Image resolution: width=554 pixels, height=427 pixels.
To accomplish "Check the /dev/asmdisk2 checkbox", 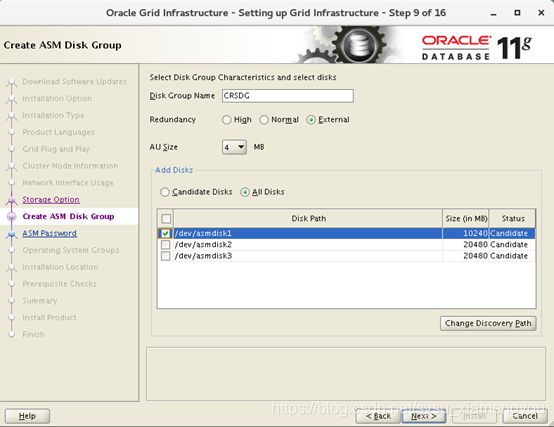I will [x=165, y=245].
